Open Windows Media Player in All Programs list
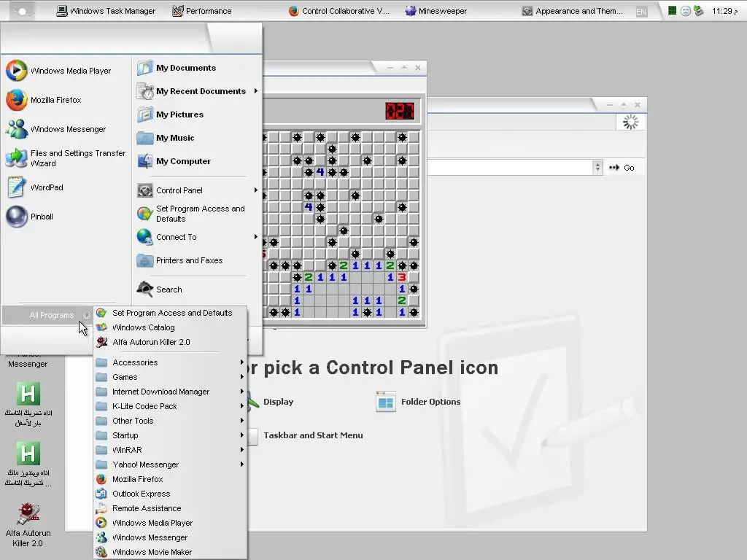 (x=144, y=523)
